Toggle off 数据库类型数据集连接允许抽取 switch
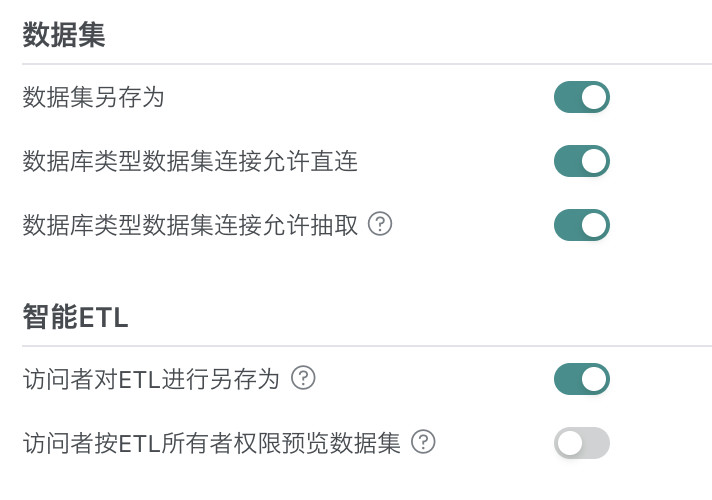This screenshot has width=712, height=500. (x=581, y=225)
